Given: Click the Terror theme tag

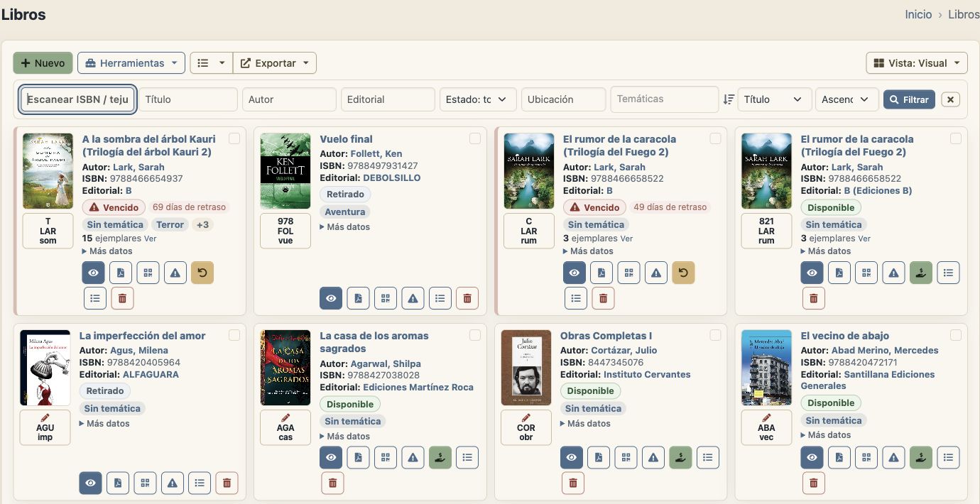Looking at the screenshot, I should [170, 224].
